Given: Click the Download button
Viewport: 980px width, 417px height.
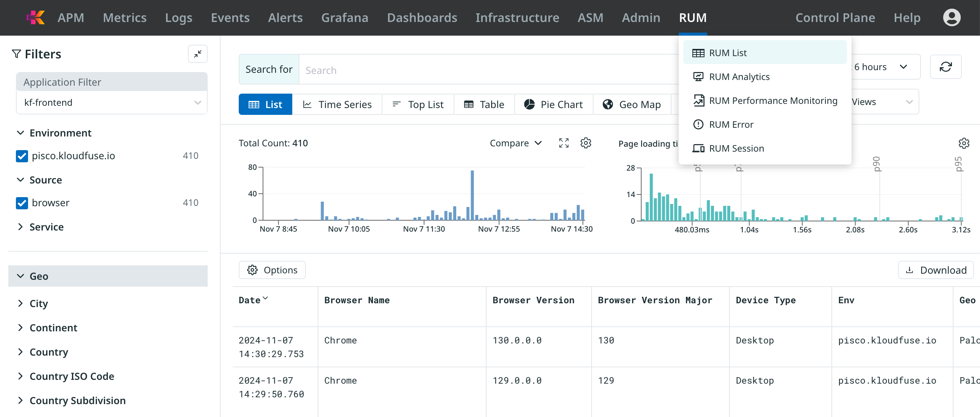Looking at the screenshot, I should click(936, 270).
